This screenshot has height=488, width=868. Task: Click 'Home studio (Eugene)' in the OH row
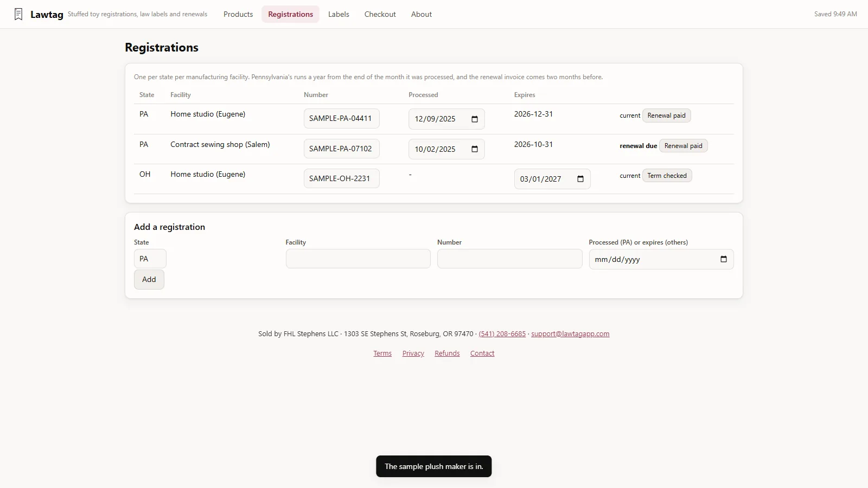(208, 175)
